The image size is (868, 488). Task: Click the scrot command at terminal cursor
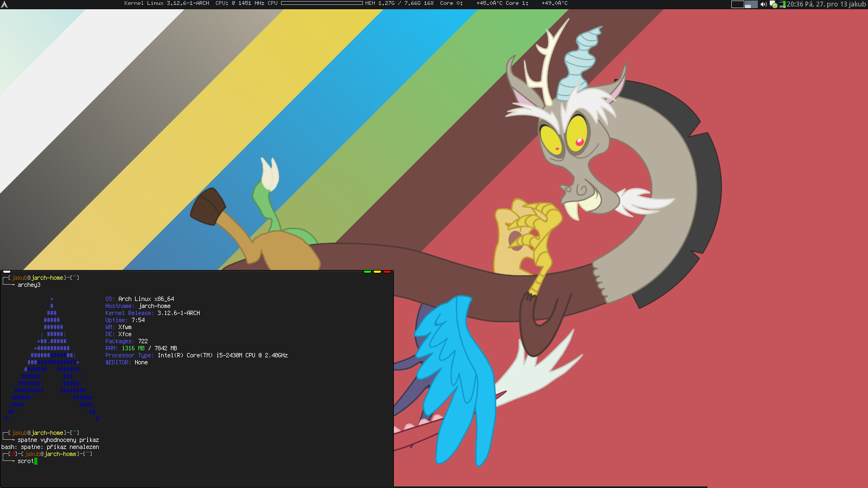[x=25, y=461]
